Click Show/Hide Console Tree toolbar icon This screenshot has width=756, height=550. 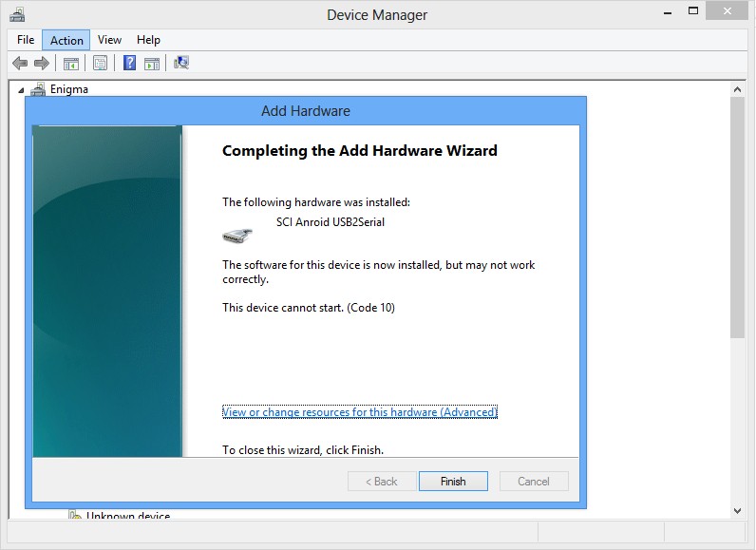(70, 64)
